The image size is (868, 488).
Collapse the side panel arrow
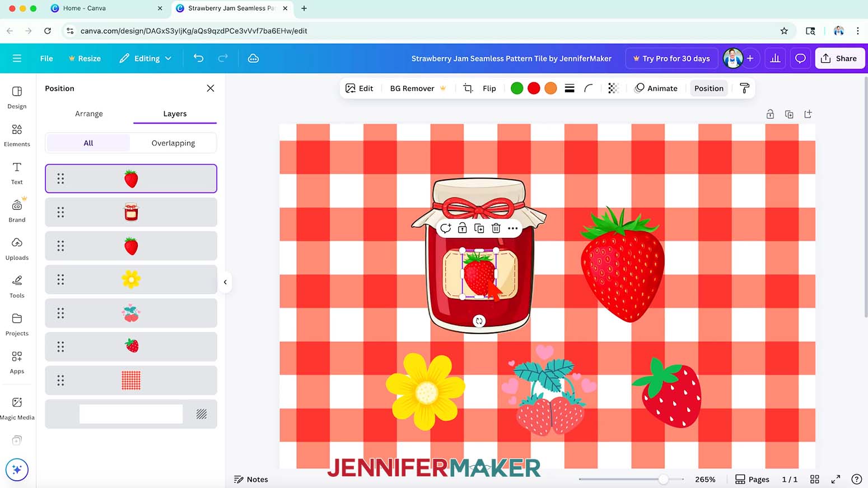pyautogui.click(x=225, y=282)
